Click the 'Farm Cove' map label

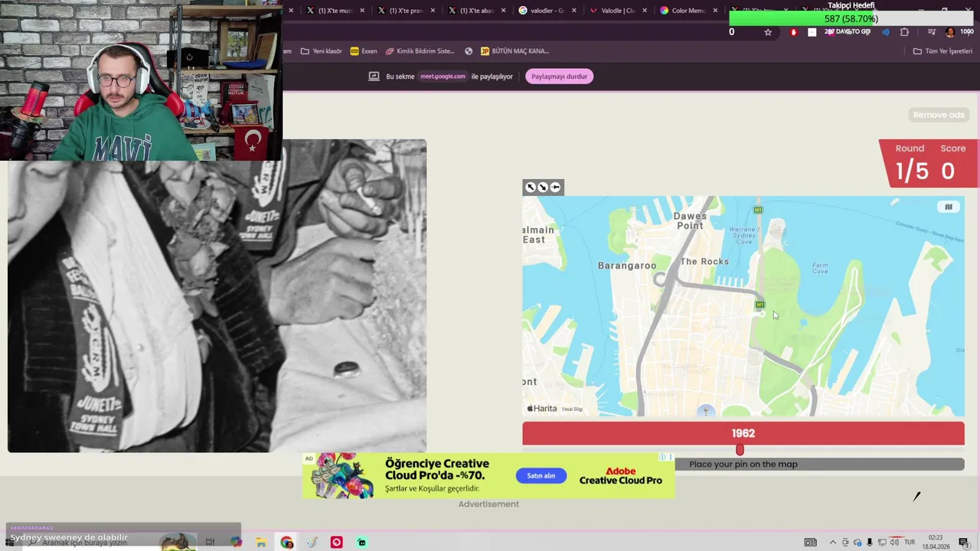820,267
